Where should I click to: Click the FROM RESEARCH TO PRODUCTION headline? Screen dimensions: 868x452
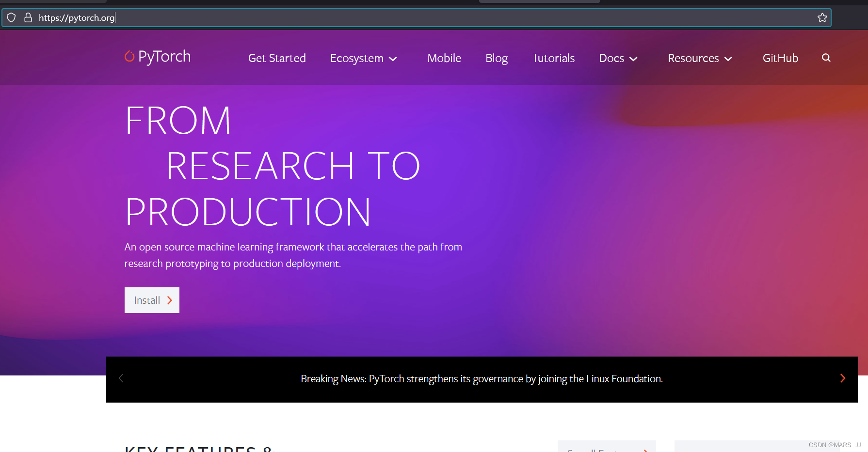(273, 166)
